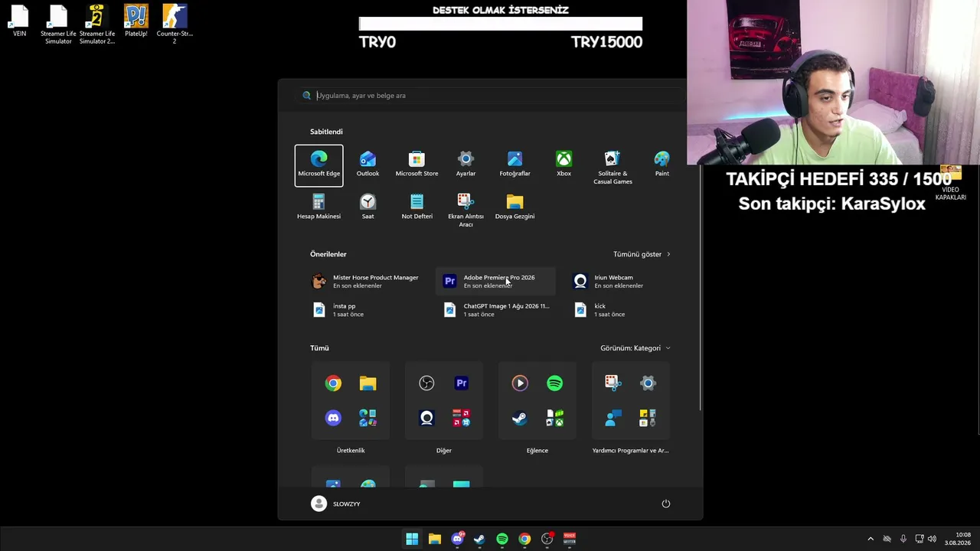Open the pinned Xbox app
980x551 pixels.
563,165
